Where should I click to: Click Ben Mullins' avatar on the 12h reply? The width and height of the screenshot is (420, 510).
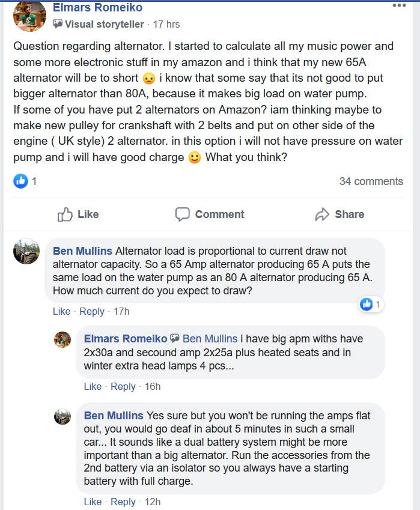(62, 416)
